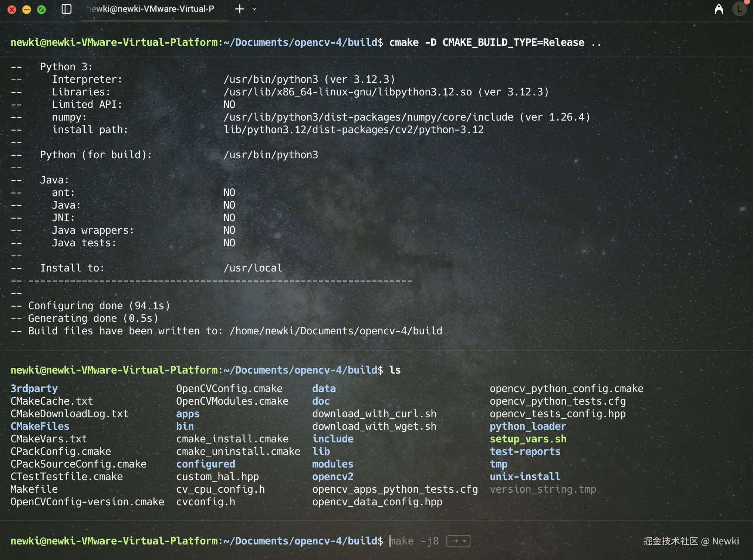The width and height of the screenshot is (753, 560).
Task: Click the new tab plus icon
Action: (240, 9)
